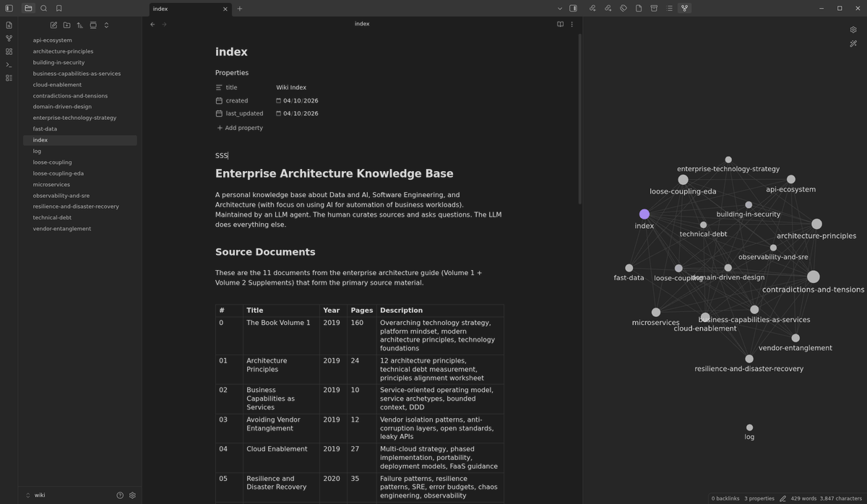Screen dimensions: 867x504
Task: Open the Files explorer tab icon
Action: (x=28, y=9)
